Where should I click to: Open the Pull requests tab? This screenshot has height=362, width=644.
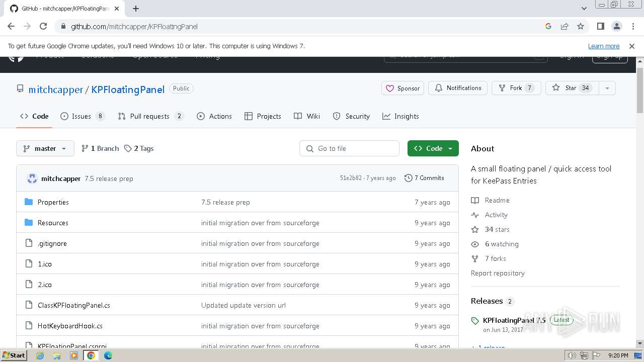(x=151, y=116)
